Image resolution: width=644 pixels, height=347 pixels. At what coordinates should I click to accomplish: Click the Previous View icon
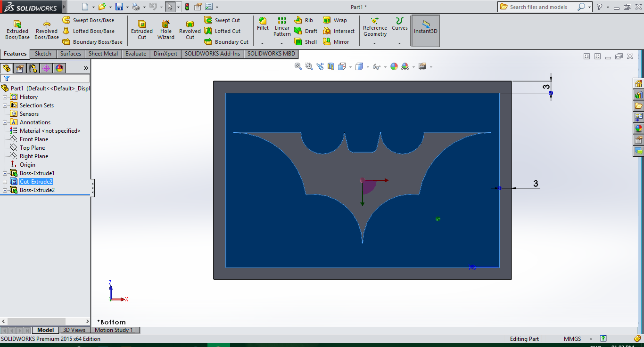[320, 66]
